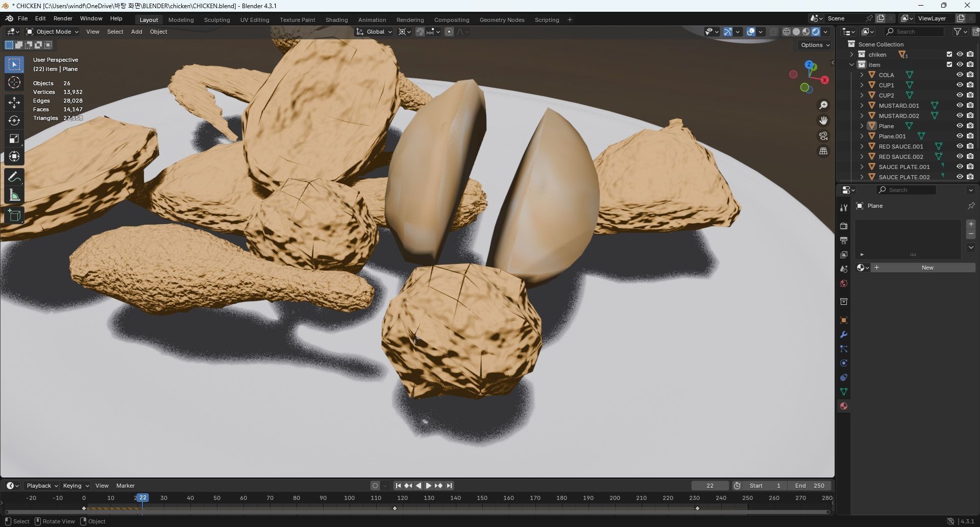Toggle the camera view icon

[823, 136]
